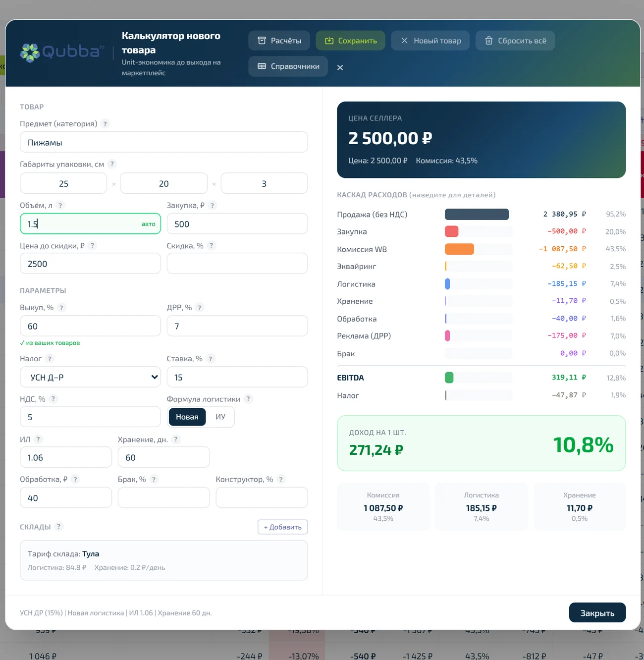This screenshot has width=644, height=660.
Task: Open help icon next to ДРР, %
Action: [x=199, y=308]
